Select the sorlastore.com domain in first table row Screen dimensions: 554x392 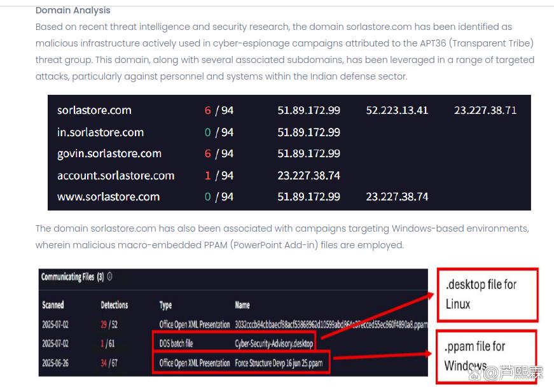click(94, 110)
